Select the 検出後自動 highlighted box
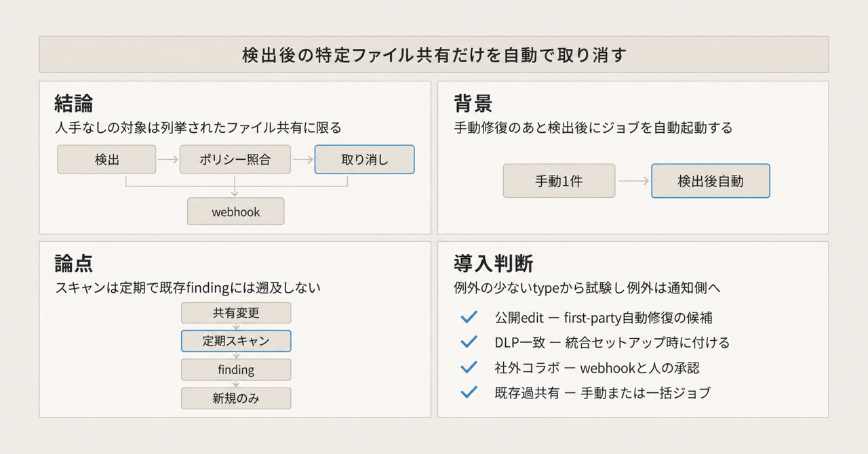The width and height of the screenshot is (868, 454). click(711, 181)
